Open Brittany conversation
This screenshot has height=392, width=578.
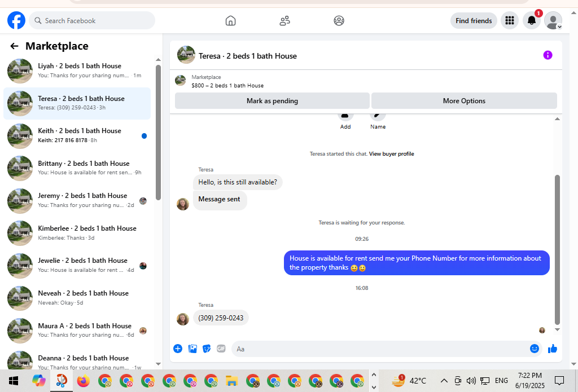click(77, 168)
